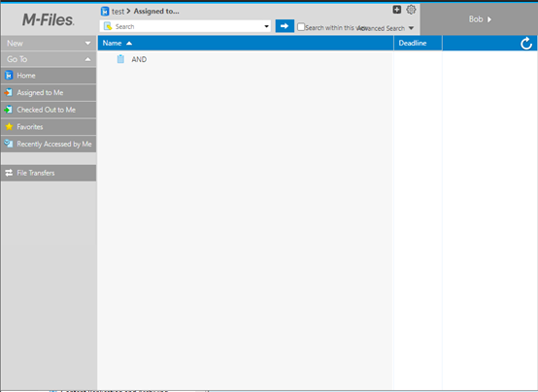Open the 'test' breadcrumb link
Screen dimensions: 538x392
tap(118, 12)
